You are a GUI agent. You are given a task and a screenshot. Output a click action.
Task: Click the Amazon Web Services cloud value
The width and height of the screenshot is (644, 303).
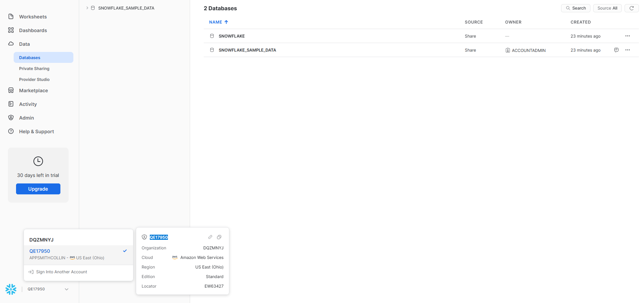(202, 258)
